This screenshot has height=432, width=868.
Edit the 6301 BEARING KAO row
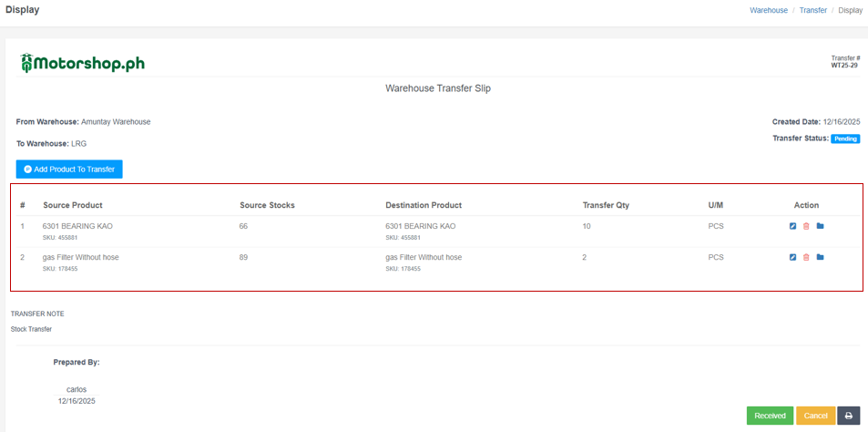click(793, 226)
